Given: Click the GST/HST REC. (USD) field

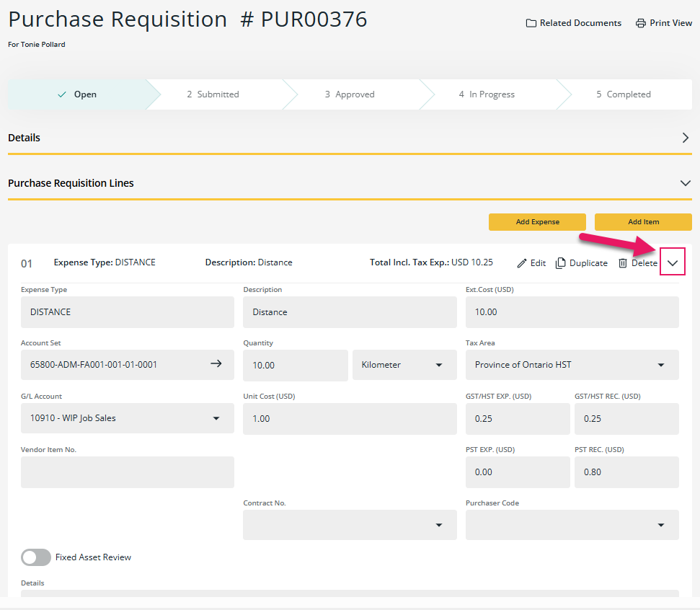Looking at the screenshot, I should click(626, 419).
